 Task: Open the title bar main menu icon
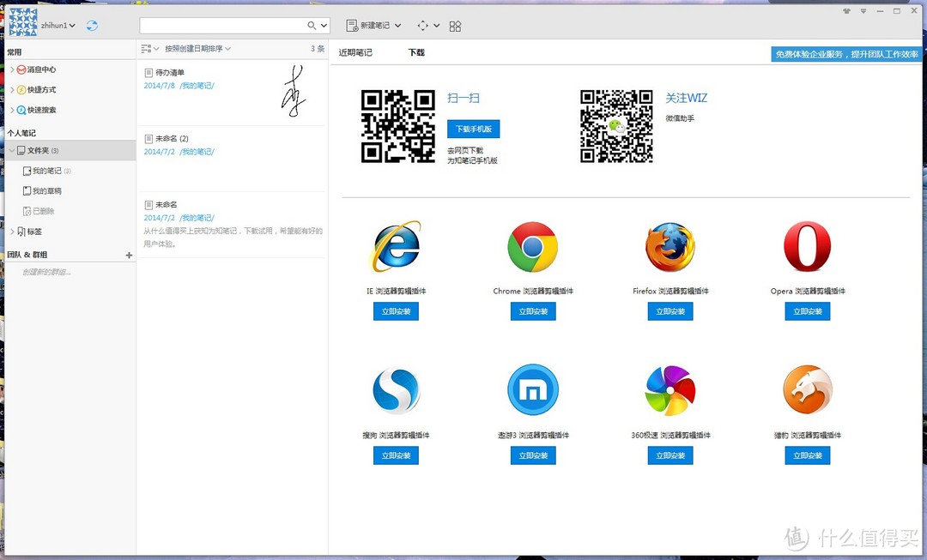coord(863,10)
